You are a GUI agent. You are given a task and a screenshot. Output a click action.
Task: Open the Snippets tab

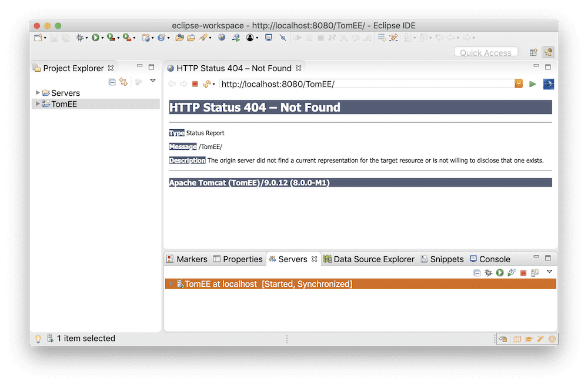pos(442,259)
